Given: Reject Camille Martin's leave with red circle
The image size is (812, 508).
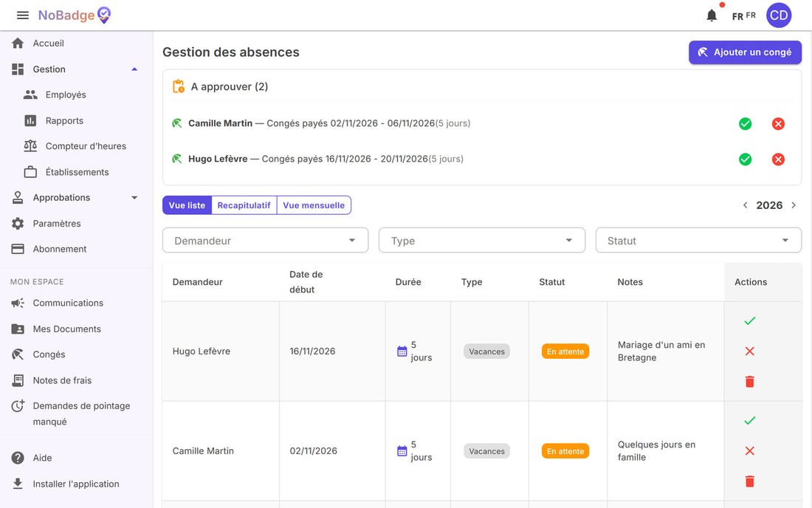Looking at the screenshot, I should click(x=778, y=124).
